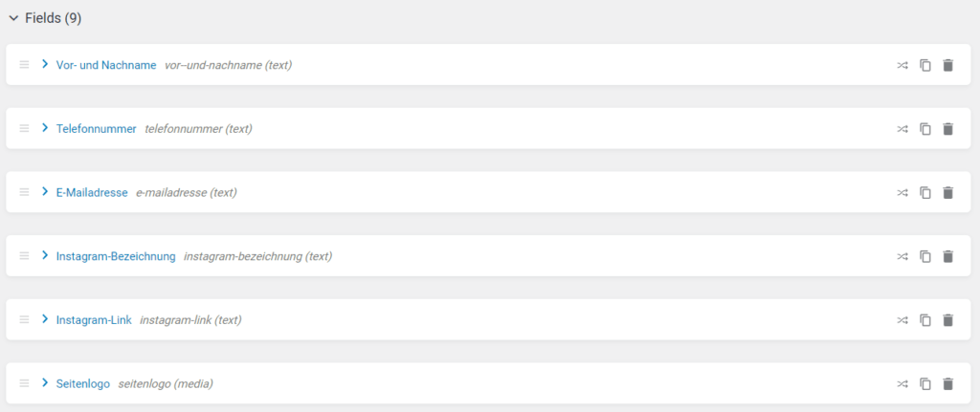Screen dimensions: 980x412
Task: Expand the Vor- und Nachname field
Action: [x=45, y=65]
